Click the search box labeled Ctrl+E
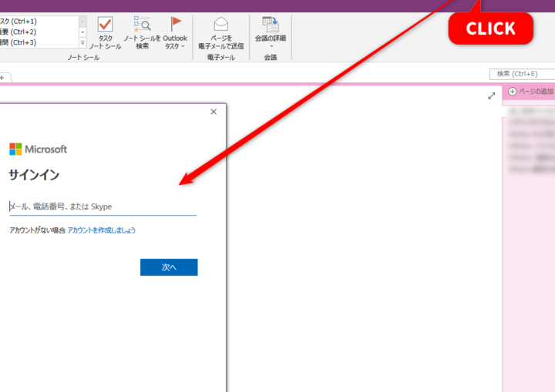Image resolution: width=555 pixels, height=392 pixels. [522, 74]
